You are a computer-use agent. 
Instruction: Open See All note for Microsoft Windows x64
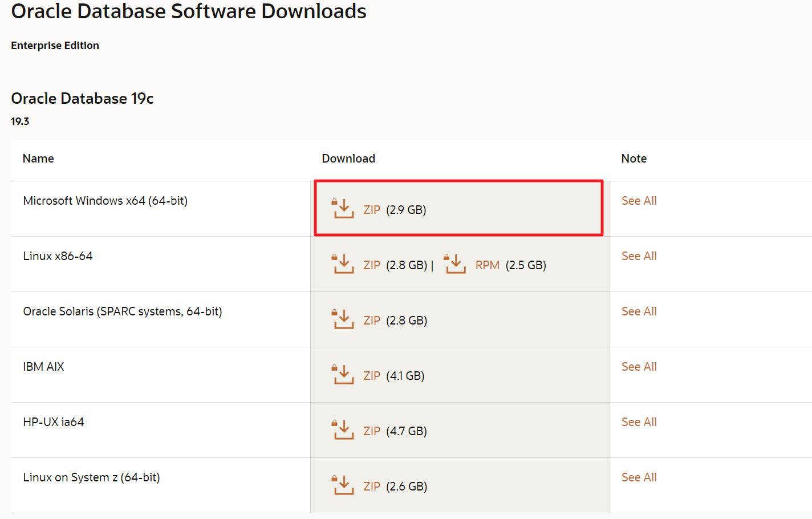[x=639, y=201]
